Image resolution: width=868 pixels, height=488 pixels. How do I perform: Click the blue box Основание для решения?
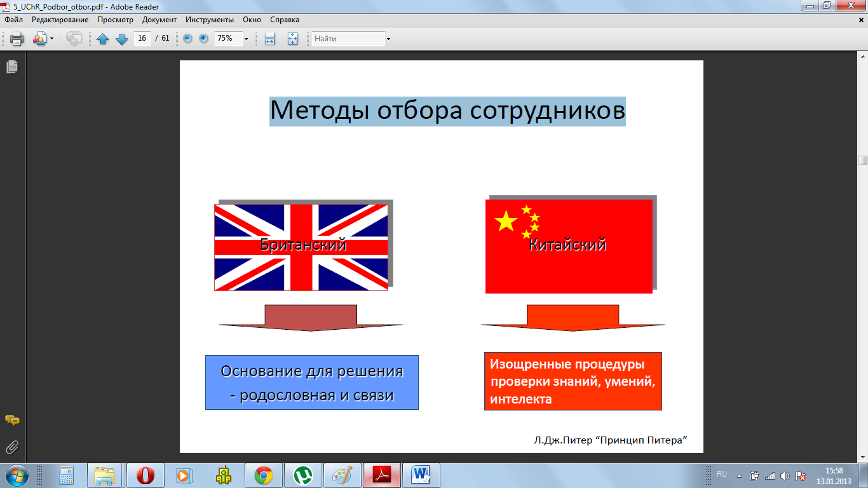pos(312,382)
